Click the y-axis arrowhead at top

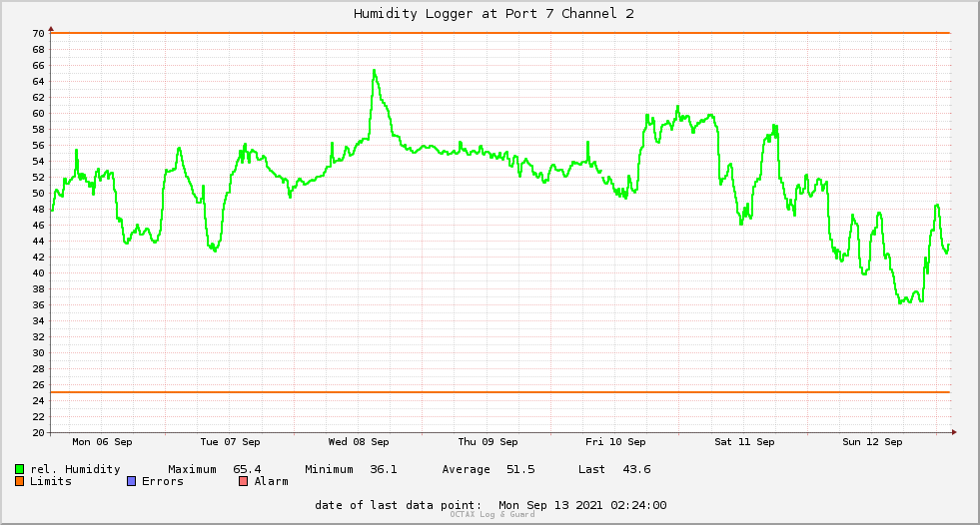[x=51, y=29]
